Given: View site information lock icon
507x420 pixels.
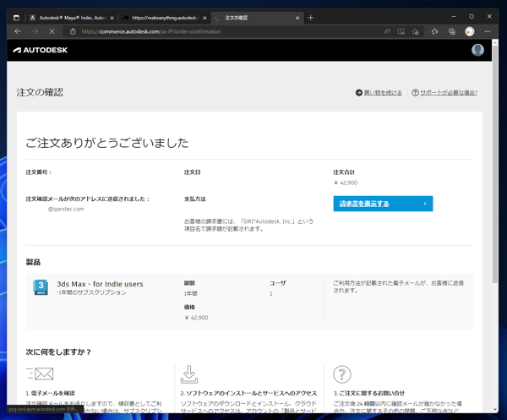Looking at the screenshot, I should click(73, 31).
